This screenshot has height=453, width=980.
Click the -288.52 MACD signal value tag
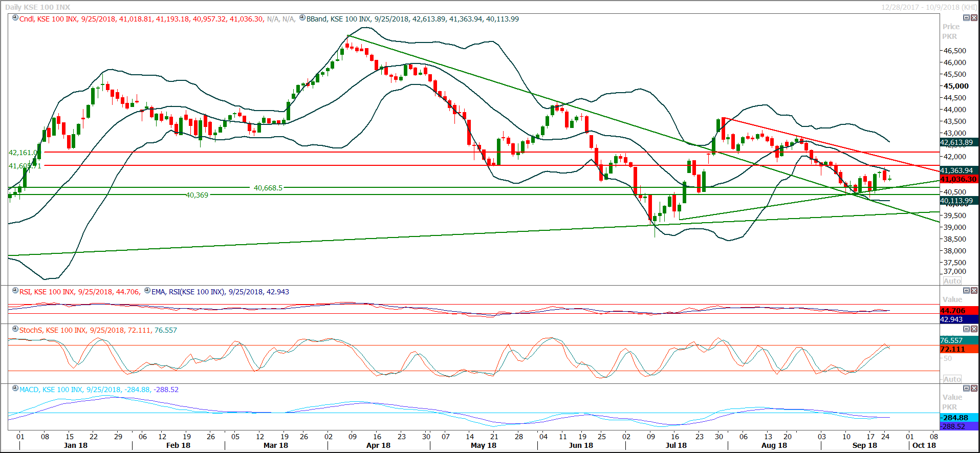[959, 426]
